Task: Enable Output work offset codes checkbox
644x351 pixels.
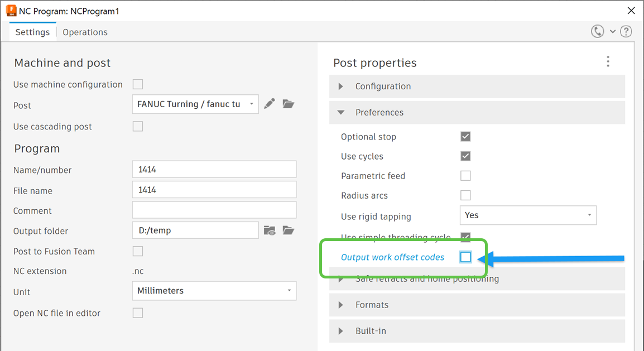Action: click(x=465, y=257)
